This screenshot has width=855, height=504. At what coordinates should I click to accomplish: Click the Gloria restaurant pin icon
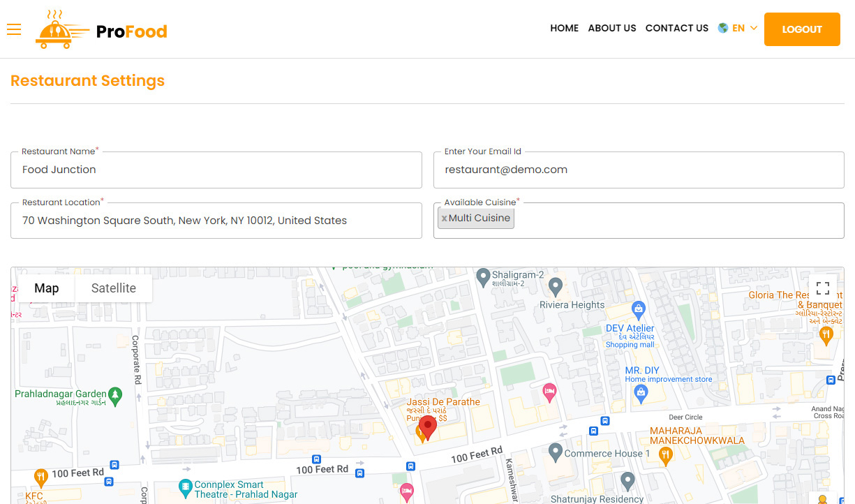click(826, 335)
